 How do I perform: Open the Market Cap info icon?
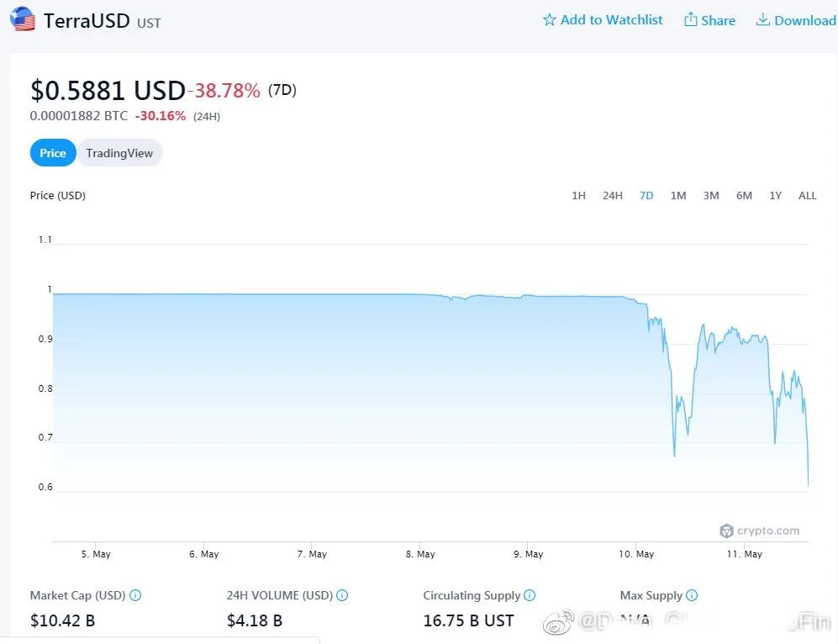point(135,595)
